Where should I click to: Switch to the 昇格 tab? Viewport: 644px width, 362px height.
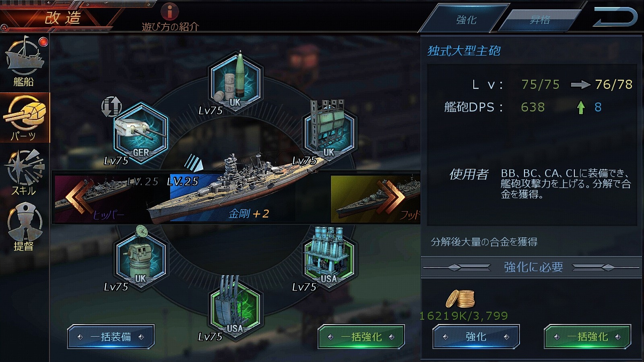point(539,19)
